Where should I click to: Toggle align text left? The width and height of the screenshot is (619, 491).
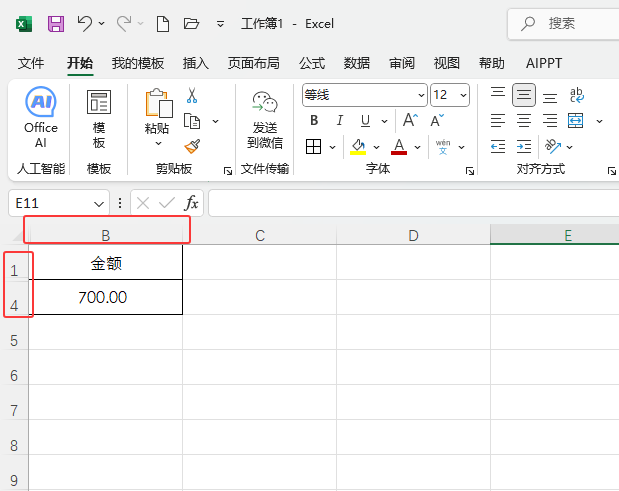coord(498,120)
